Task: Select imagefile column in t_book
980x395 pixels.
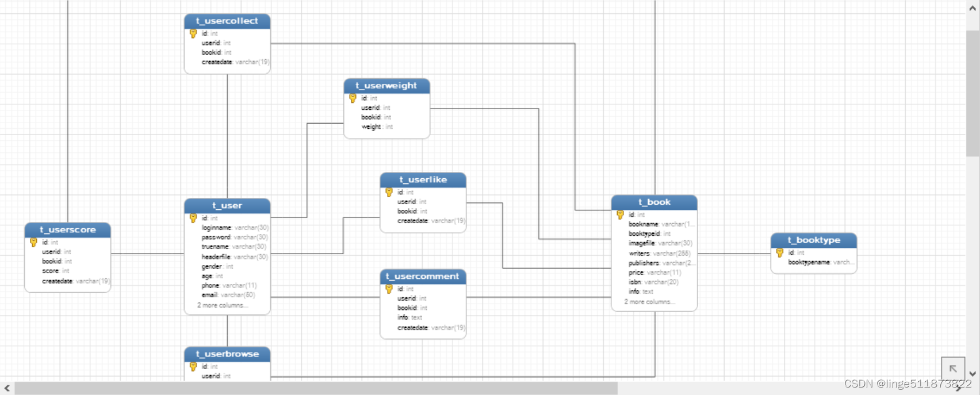Action: click(x=660, y=243)
